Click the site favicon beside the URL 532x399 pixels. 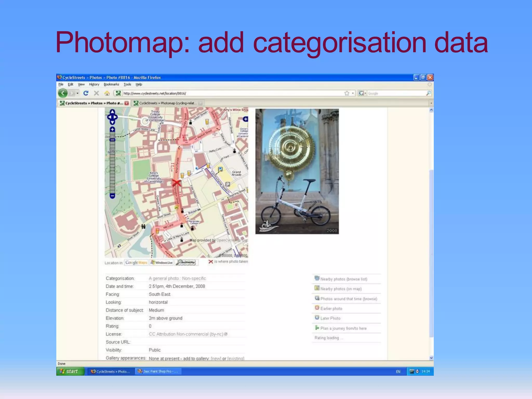tap(118, 93)
